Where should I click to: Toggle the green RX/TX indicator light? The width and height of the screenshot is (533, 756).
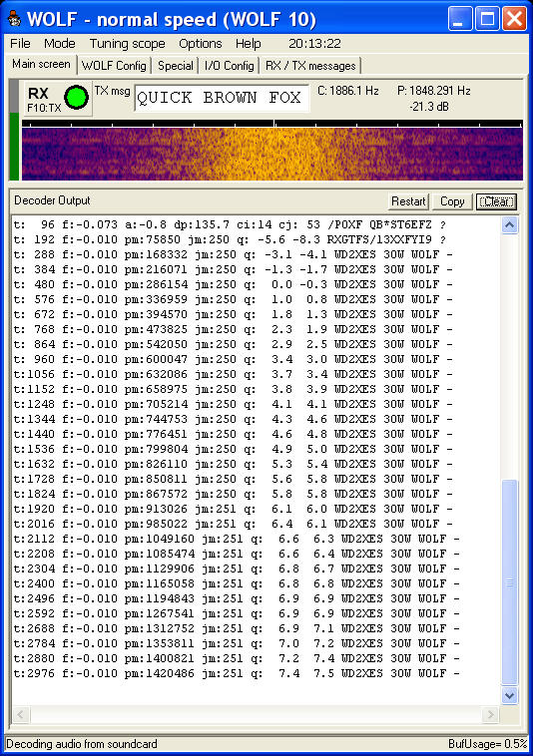tap(76, 97)
